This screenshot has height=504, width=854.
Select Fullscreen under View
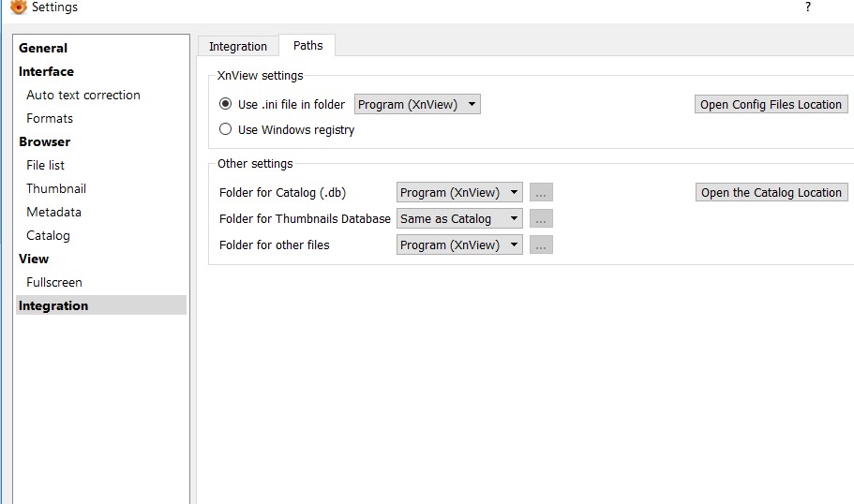pyautogui.click(x=54, y=282)
